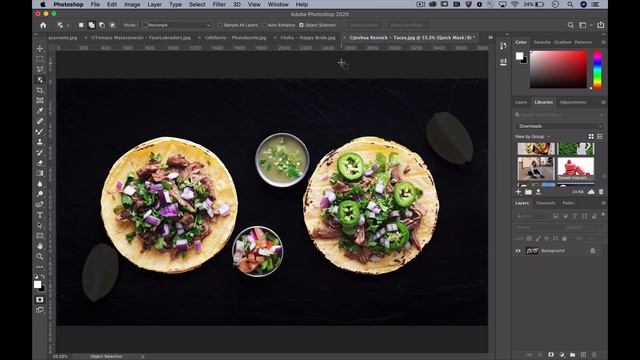
Task: Select the Path Selection tool
Action: click(x=40, y=225)
